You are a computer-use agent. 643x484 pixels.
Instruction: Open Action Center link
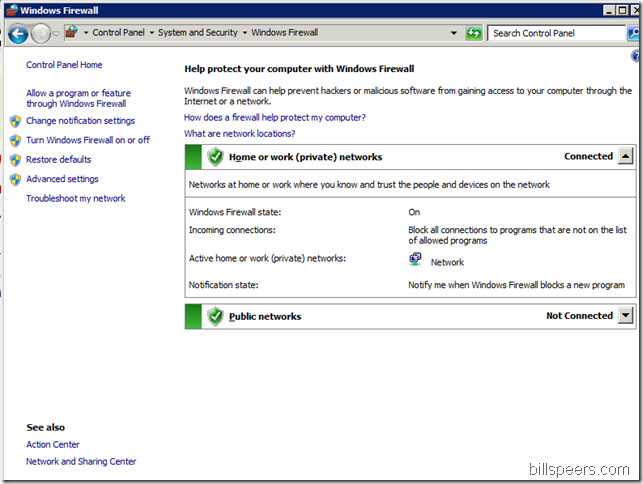[53, 445]
